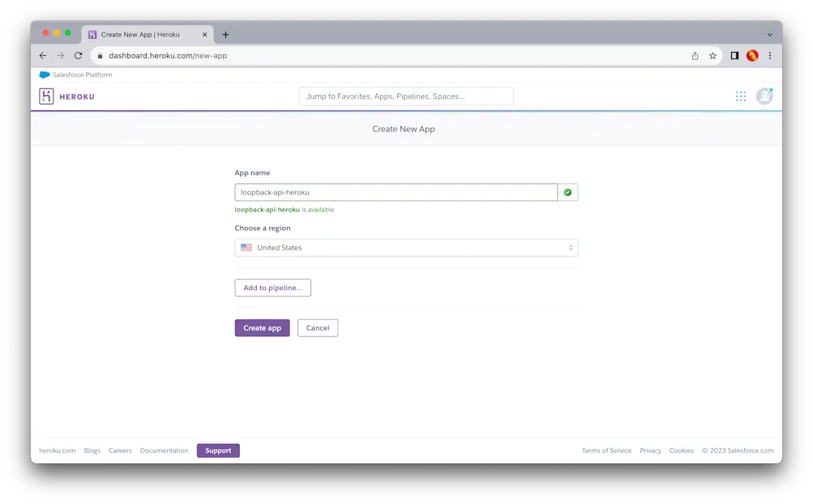813x504 pixels.
Task: Expand the tab list chevron
Action: 768,34
